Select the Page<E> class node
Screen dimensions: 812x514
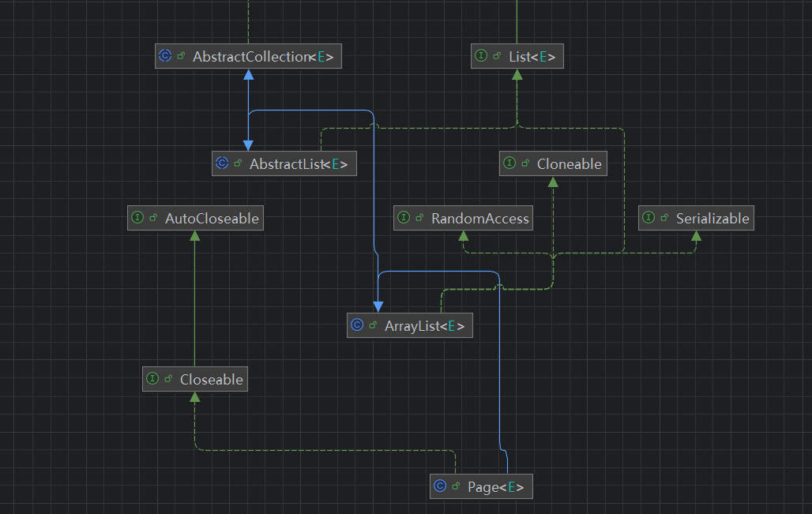481,486
